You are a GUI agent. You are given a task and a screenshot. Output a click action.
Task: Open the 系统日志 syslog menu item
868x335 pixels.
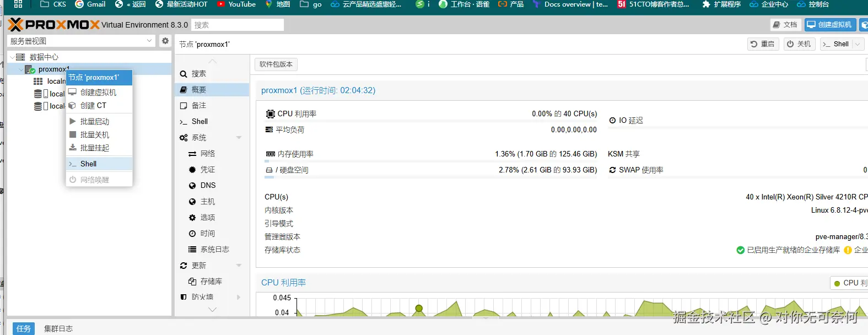(x=212, y=250)
